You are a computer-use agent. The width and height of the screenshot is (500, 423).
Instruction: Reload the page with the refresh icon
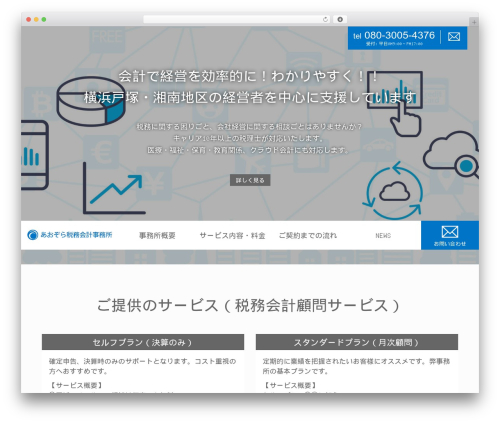pyautogui.click(x=325, y=20)
